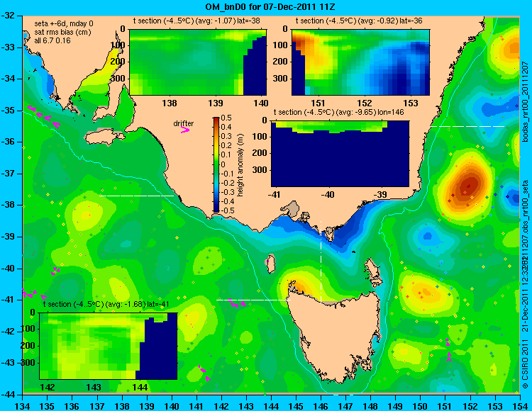The height and width of the screenshot is (411, 532).
Task: Click the 't section (avg: -1.07) lat=-38' heading
Action: pyautogui.click(x=196, y=21)
